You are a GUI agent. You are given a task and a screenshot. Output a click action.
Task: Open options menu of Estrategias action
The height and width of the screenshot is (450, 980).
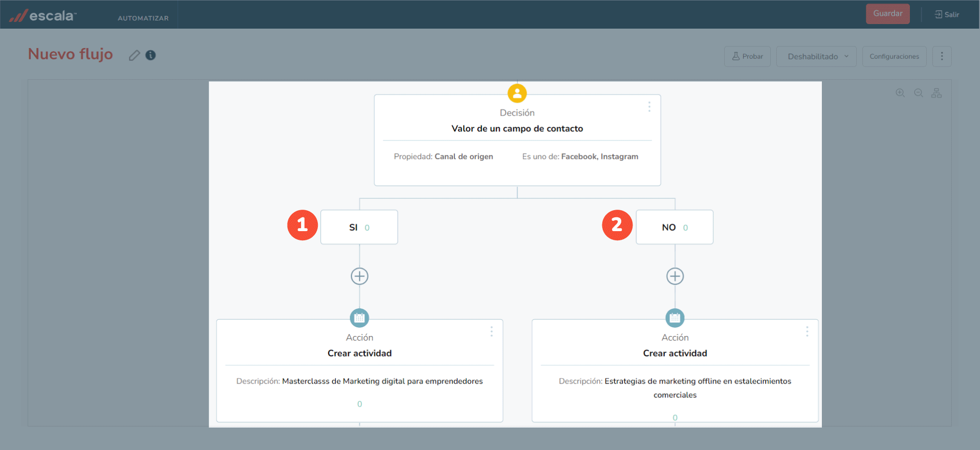tap(807, 331)
